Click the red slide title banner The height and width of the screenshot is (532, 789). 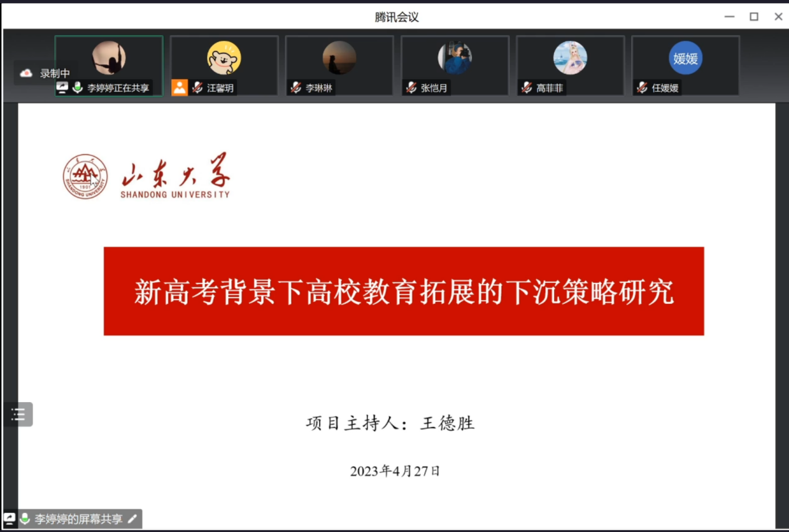[404, 291]
